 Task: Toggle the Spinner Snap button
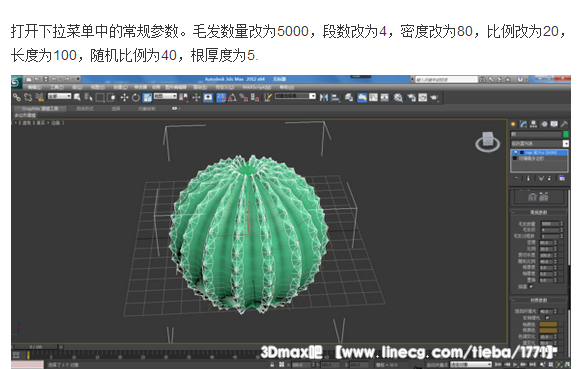[255, 97]
